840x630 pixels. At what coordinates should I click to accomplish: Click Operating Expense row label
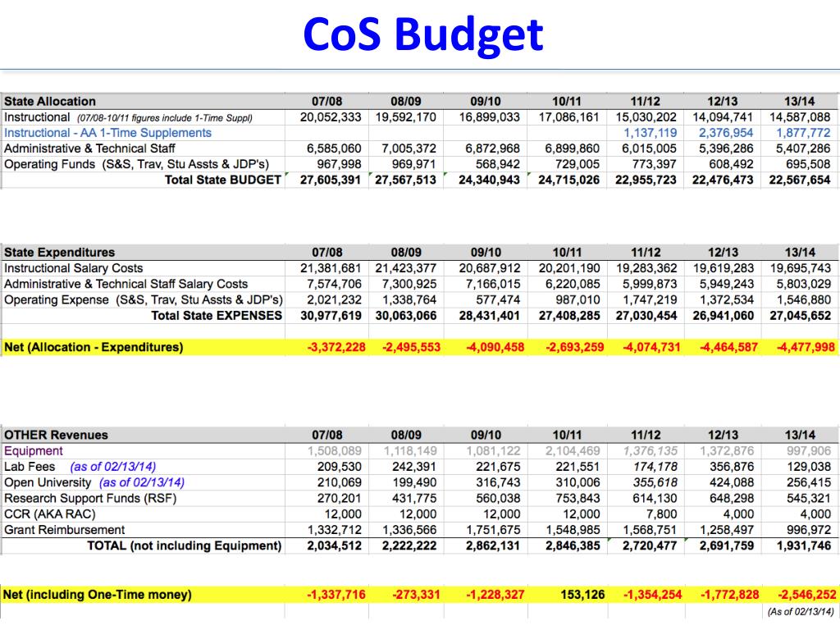click(143, 299)
